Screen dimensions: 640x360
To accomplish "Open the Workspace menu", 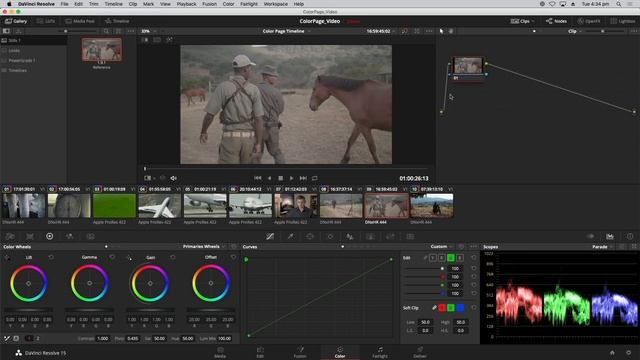I will (276, 4).
